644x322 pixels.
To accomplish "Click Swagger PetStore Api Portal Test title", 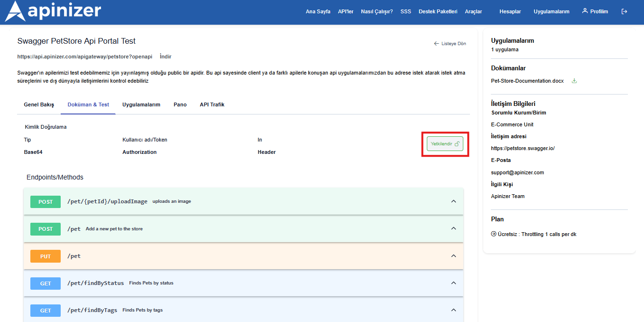I will pos(76,41).
